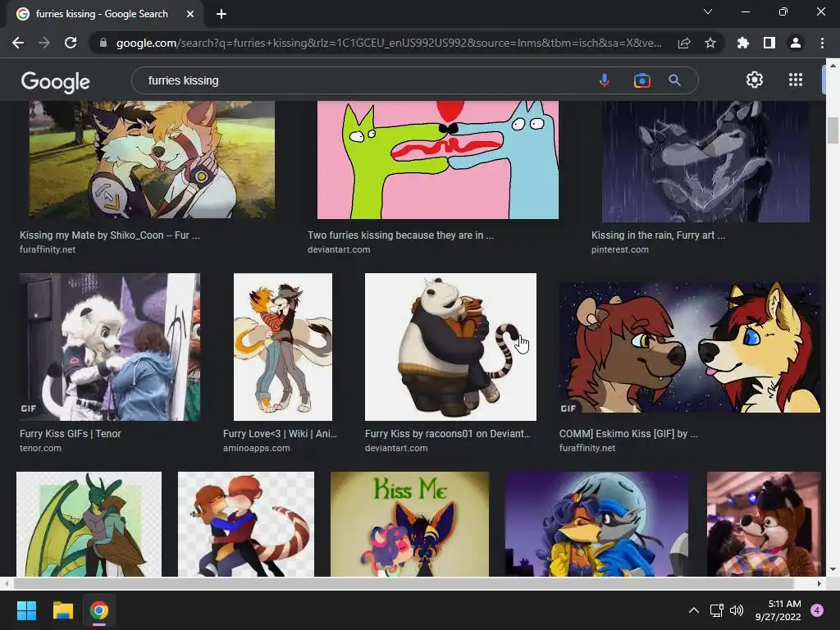The width and height of the screenshot is (840, 630).
Task: Submit search with the magnifier icon
Action: 674,80
